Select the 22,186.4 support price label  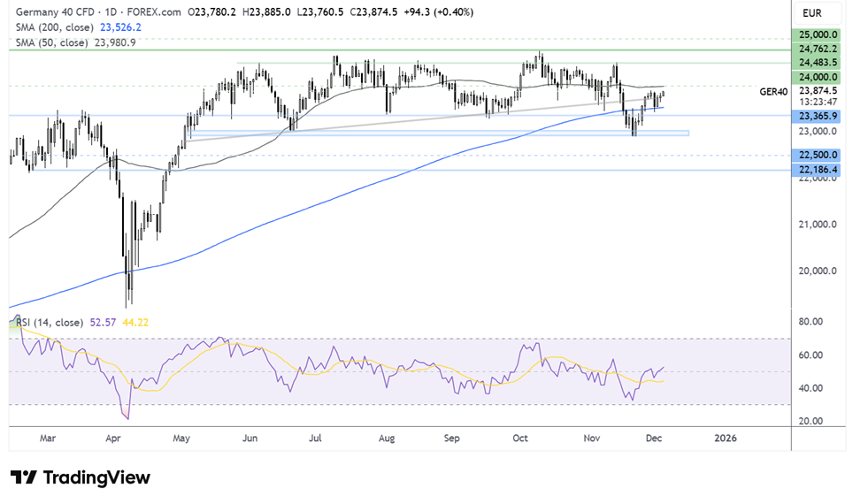pyautogui.click(x=817, y=169)
